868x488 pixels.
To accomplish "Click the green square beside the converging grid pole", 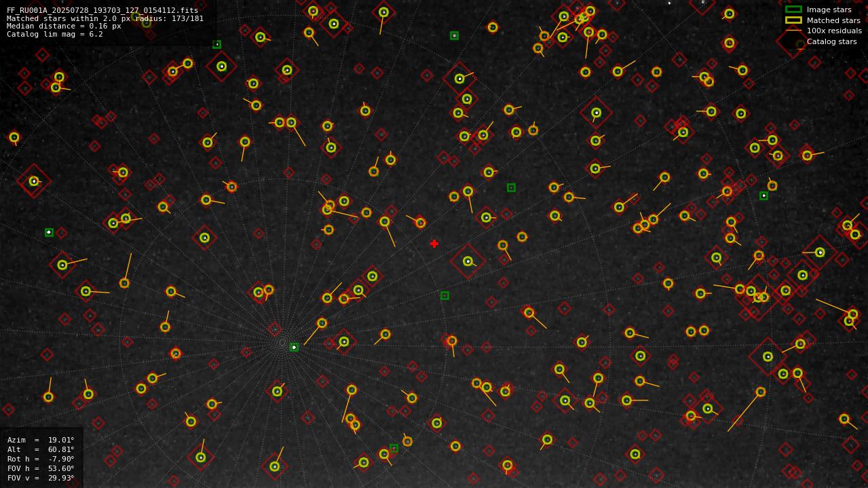I will point(294,347).
